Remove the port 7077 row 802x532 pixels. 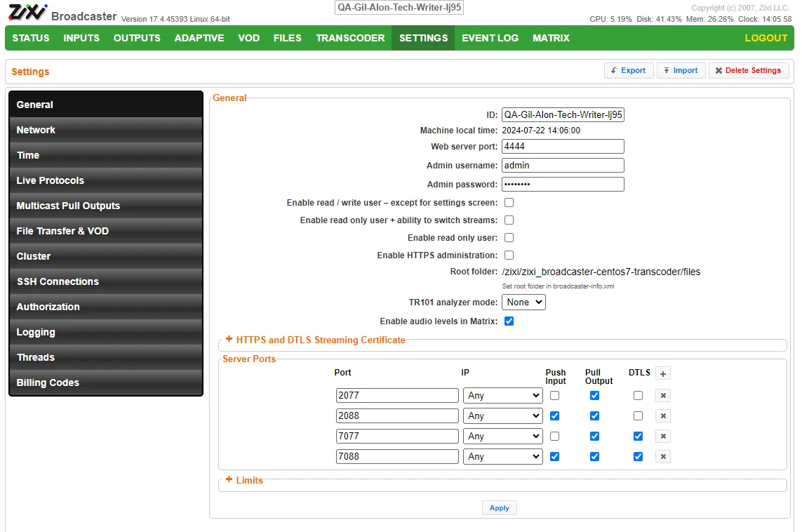pyautogui.click(x=663, y=437)
